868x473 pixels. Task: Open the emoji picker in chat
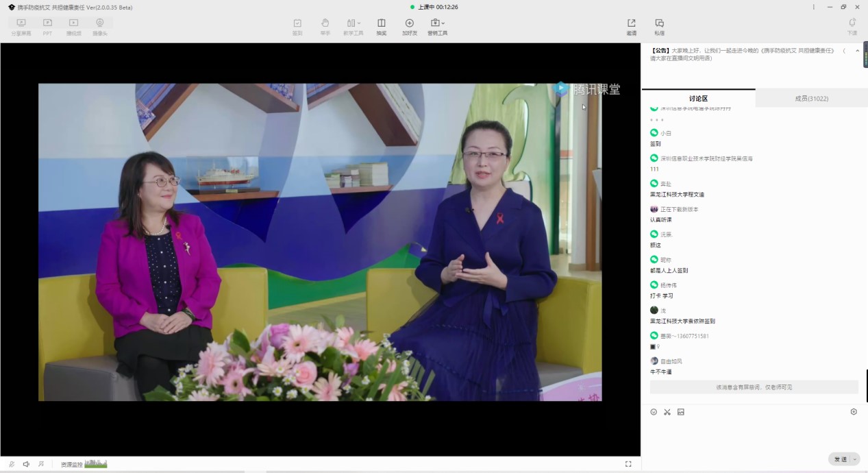pos(654,412)
